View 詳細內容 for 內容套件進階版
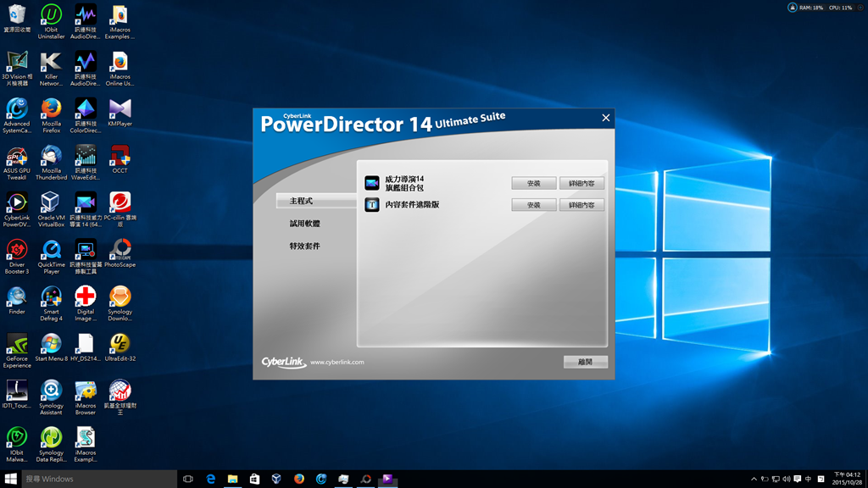Screen dimensions: 868x488 [x=581, y=205]
